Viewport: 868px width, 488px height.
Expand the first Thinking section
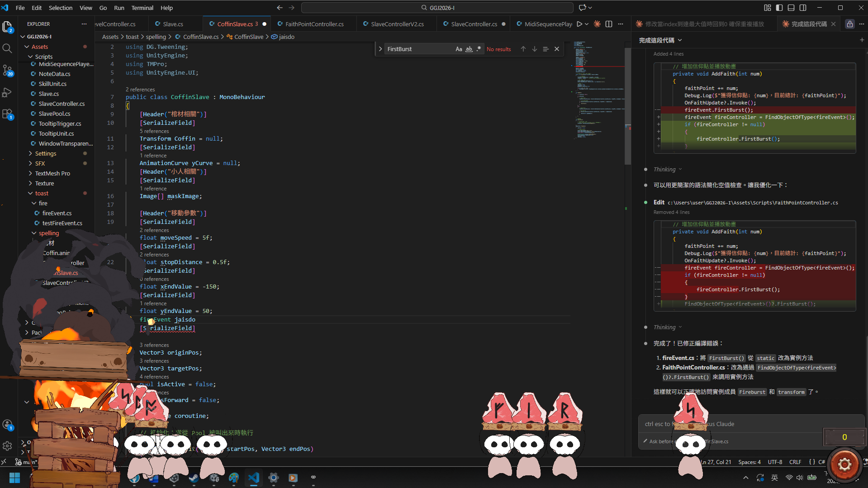point(667,169)
